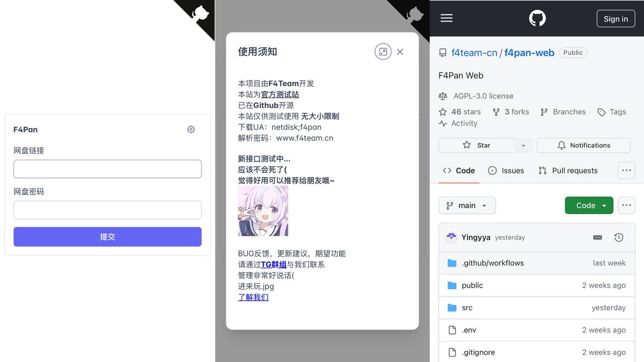644x362 pixels.
Task: Click the Star button
Action: coord(476,145)
